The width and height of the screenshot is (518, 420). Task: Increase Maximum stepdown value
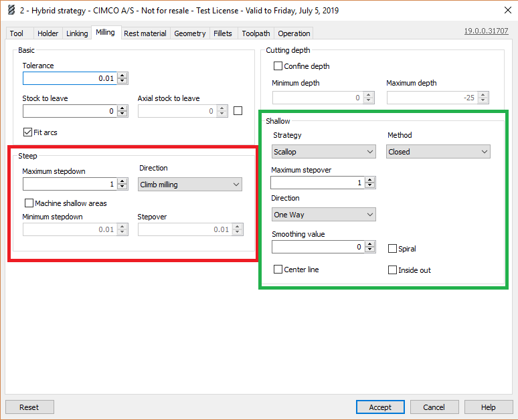click(x=122, y=181)
